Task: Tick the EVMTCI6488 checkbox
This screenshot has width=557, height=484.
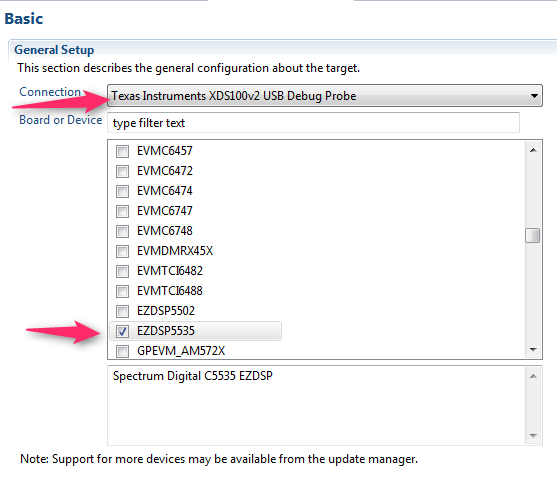Action: tap(122, 291)
